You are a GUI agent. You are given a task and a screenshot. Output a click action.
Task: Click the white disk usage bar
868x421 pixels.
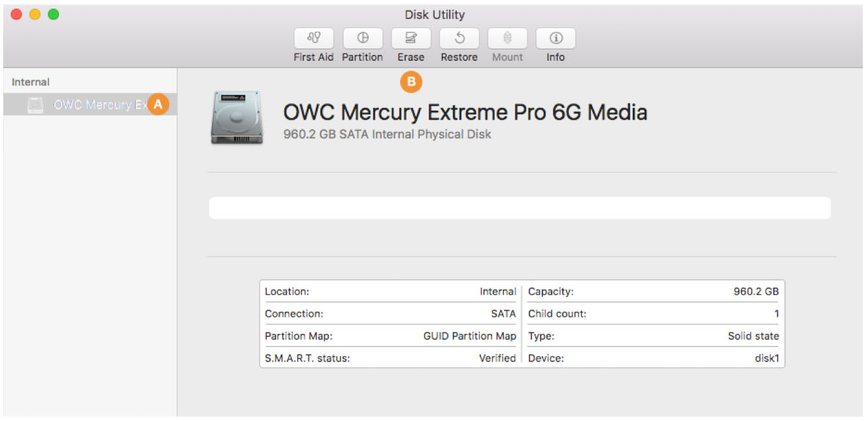[x=520, y=208]
